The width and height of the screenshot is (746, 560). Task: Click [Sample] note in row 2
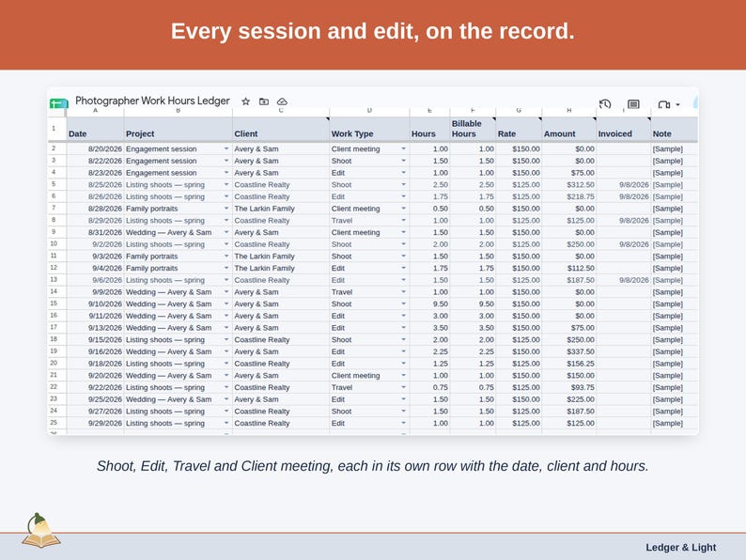coord(675,148)
